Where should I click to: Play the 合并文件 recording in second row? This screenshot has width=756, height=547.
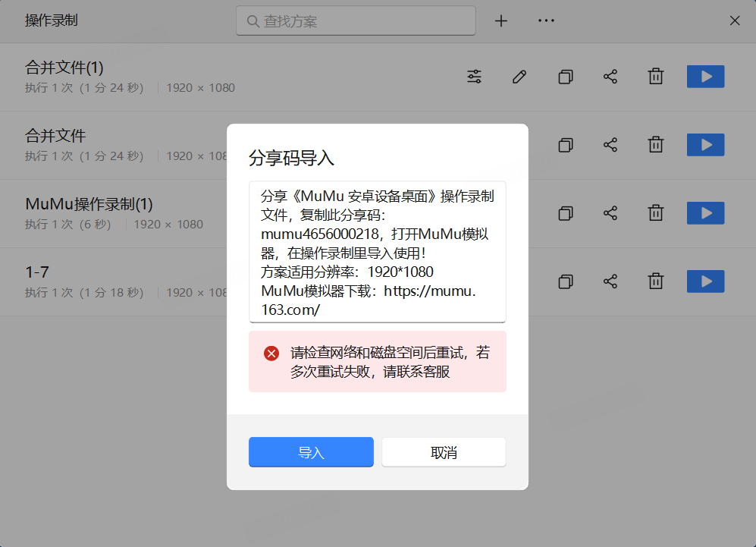coord(705,145)
